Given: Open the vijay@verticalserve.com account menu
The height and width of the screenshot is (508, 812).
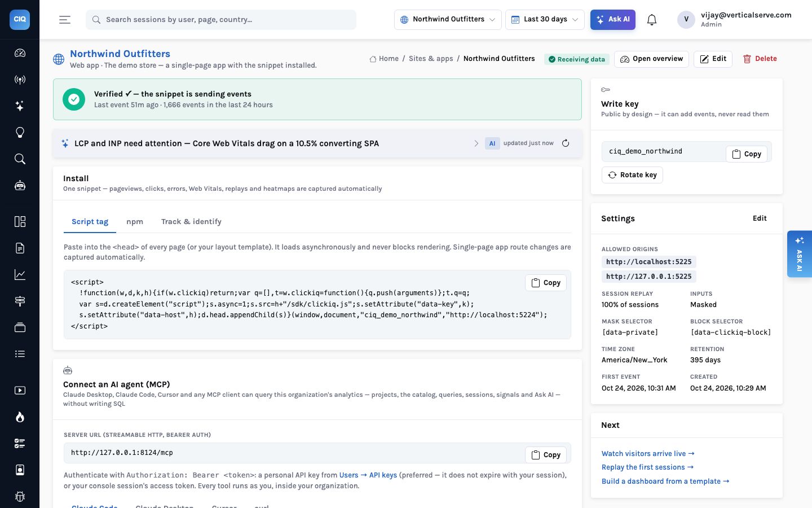Looking at the screenshot, I should pos(734,19).
